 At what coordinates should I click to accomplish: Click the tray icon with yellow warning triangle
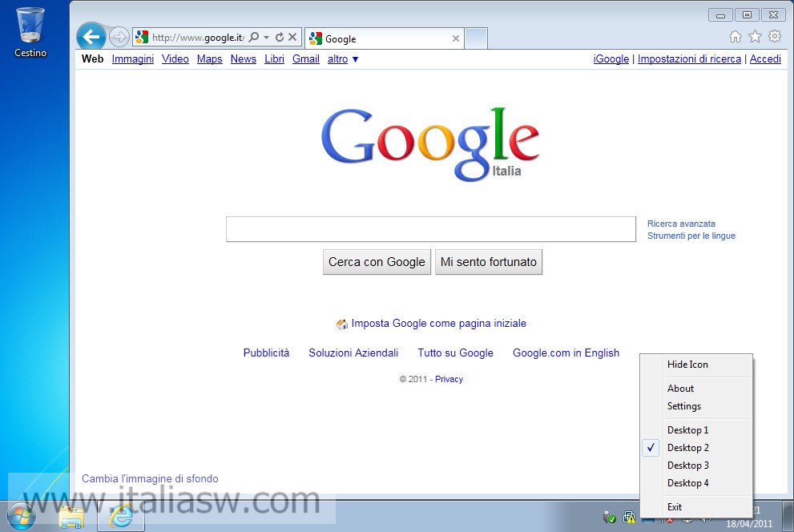pyautogui.click(x=629, y=518)
